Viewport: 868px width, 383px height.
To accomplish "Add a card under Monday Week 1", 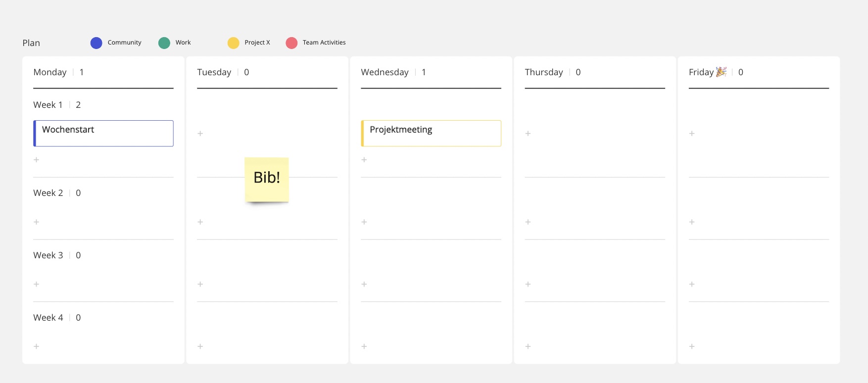I will pyautogui.click(x=36, y=160).
